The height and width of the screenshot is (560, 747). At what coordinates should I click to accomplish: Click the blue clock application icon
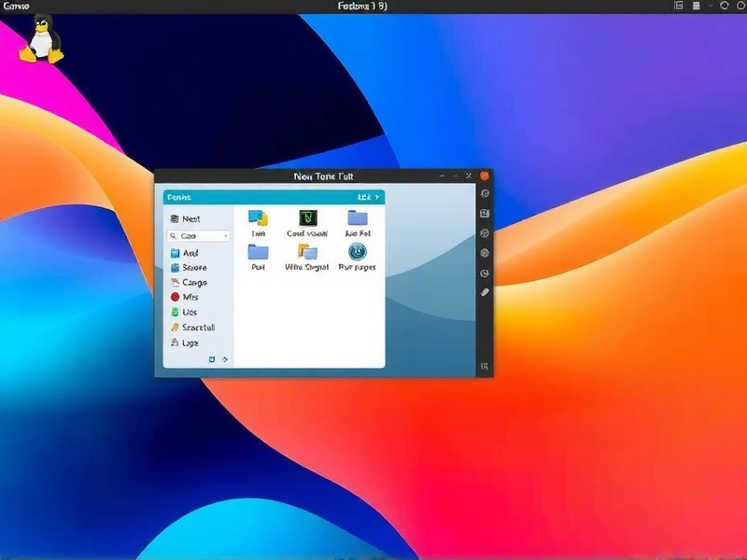357,253
